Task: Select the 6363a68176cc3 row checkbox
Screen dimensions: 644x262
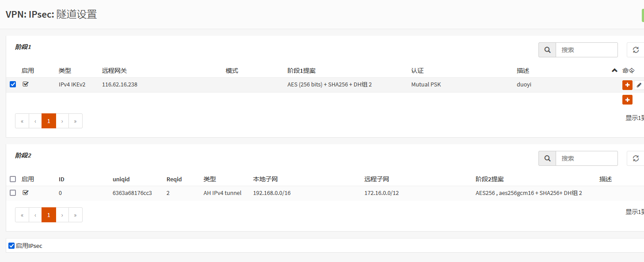Action: (x=13, y=193)
